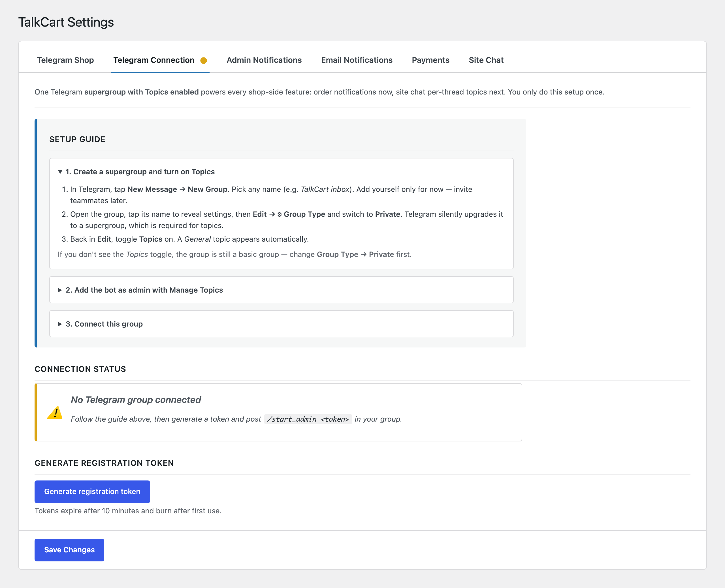Click setup instruction about New Message and New Group
Image resolution: width=725 pixels, height=588 pixels.
coord(271,195)
